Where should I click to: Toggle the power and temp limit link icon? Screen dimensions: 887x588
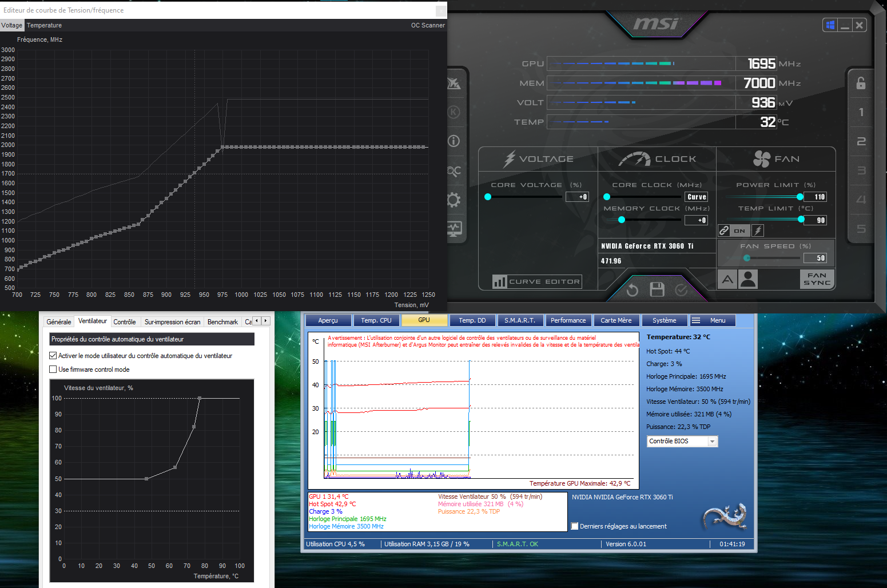pos(724,231)
